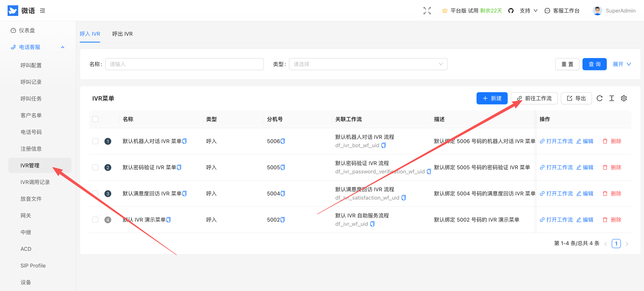Open workflow for extension 5002 row
The image size is (644, 291).
pyautogui.click(x=556, y=220)
